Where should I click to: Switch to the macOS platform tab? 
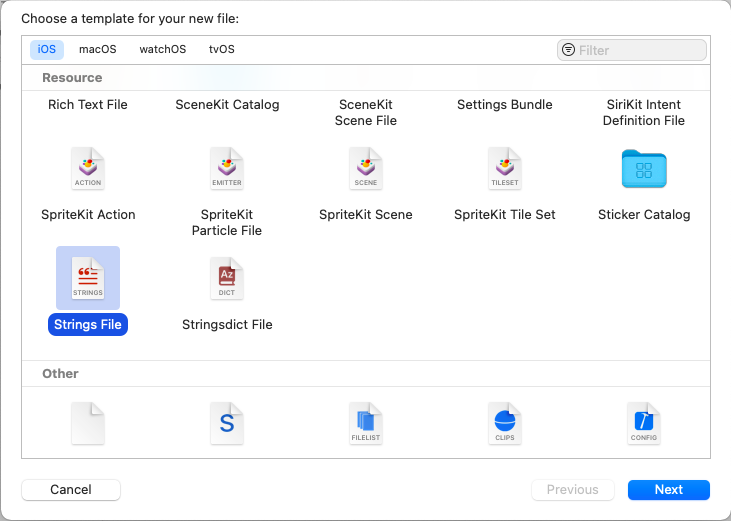pyautogui.click(x=97, y=49)
